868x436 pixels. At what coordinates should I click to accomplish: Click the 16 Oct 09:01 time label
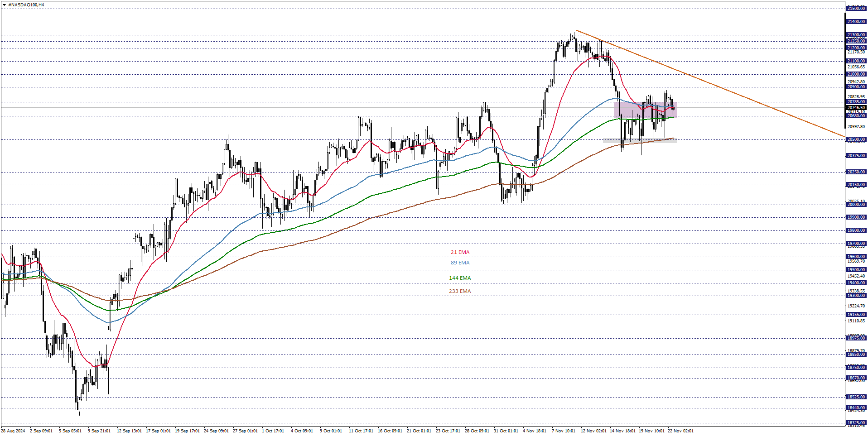pyautogui.click(x=390, y=431)
